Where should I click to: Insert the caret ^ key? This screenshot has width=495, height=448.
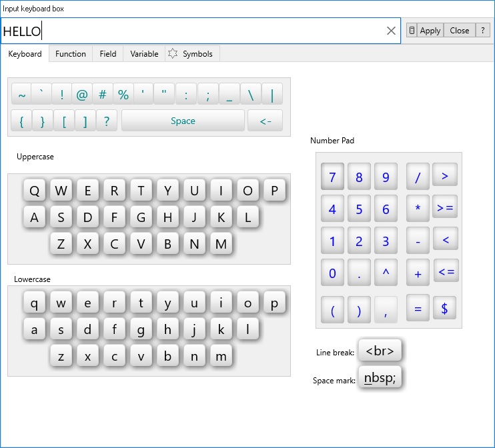(x=386, y=273)
